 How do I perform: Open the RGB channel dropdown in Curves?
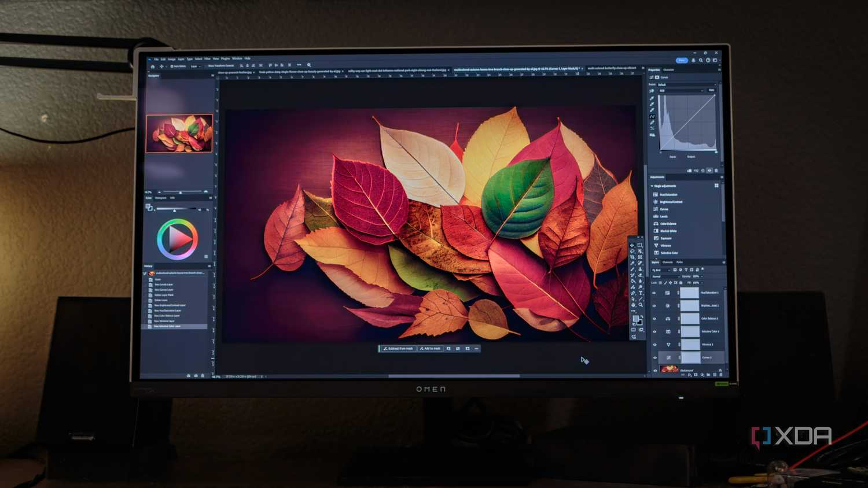pos(682,91)
